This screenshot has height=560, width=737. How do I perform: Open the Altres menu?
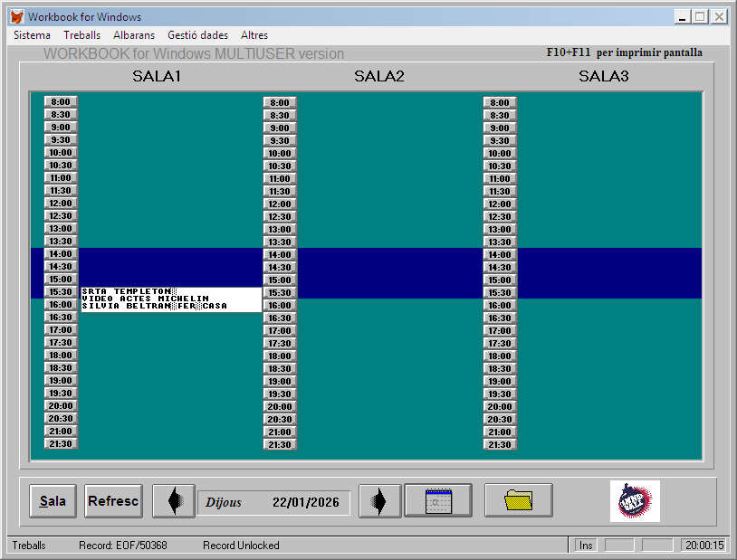[254, 35]
